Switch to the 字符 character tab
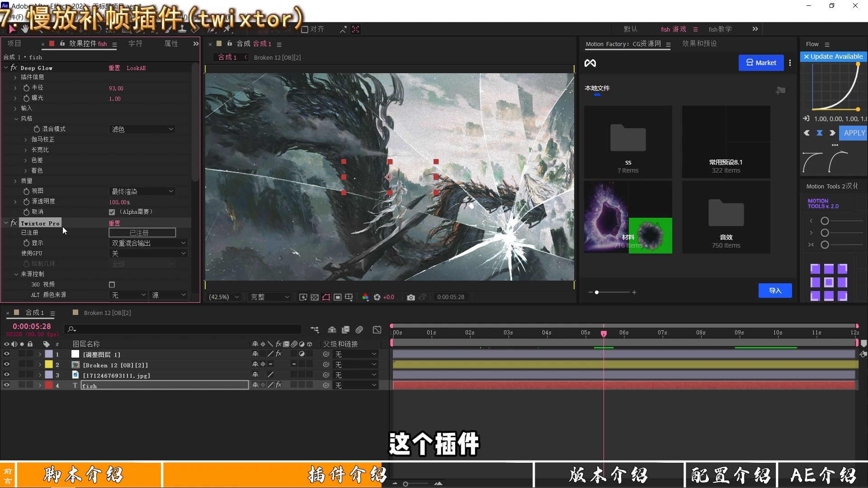Viewport: 868px width, 488px height. click(135, 44)
